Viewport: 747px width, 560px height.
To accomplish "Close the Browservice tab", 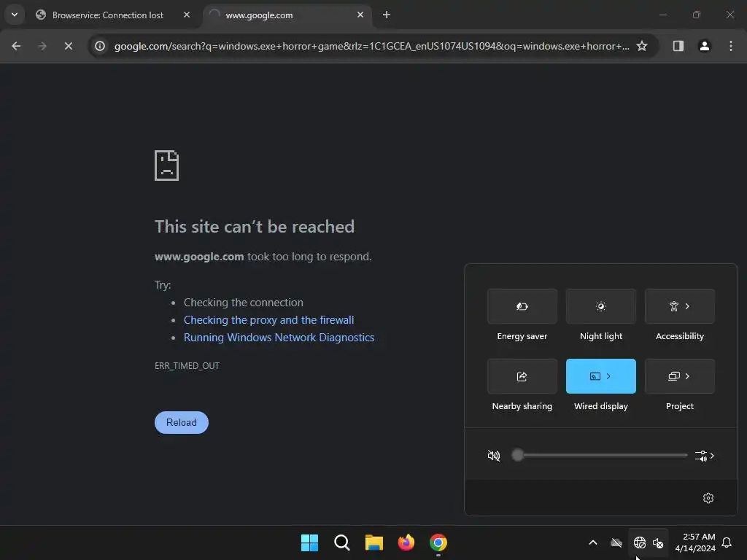I will 187,15.
